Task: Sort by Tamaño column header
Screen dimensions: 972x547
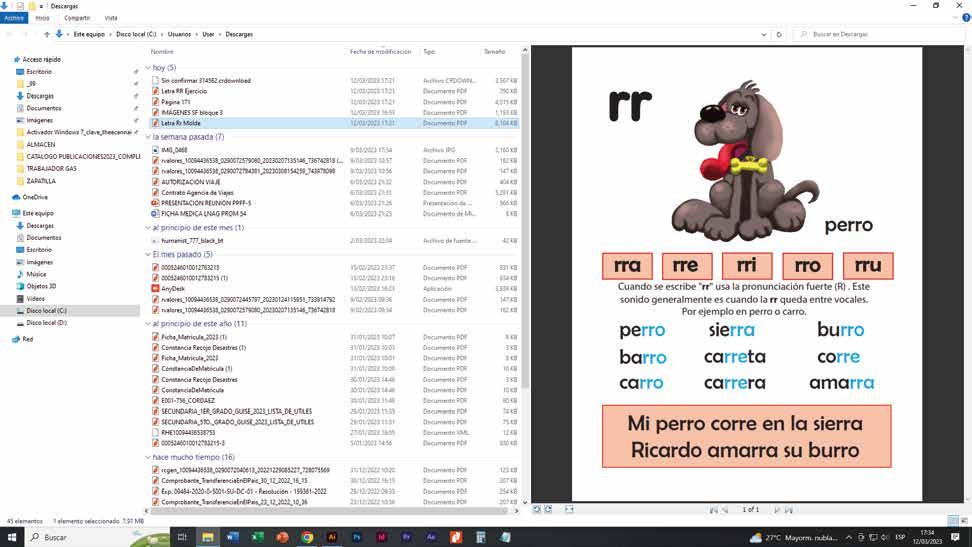Action: [495, 51]
